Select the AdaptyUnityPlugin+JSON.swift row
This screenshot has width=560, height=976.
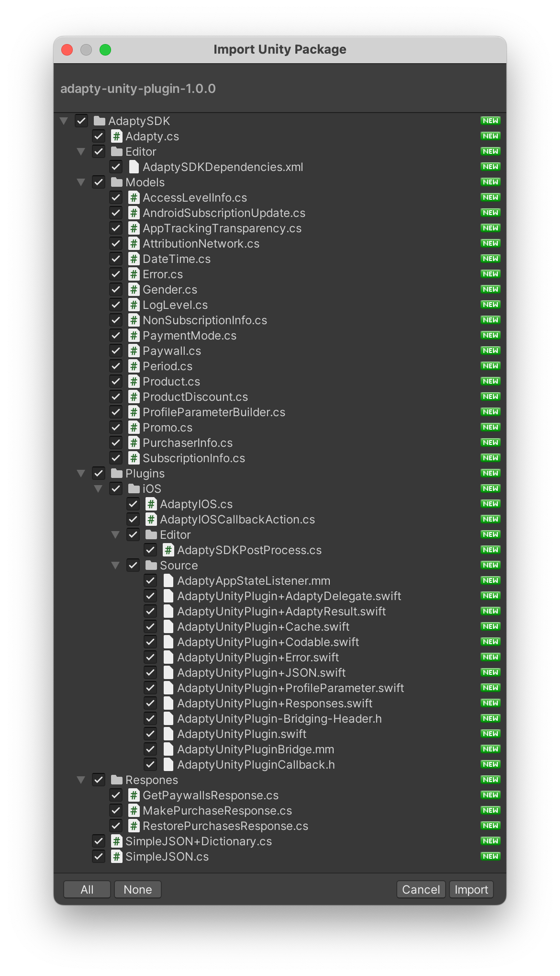[280, 672]
